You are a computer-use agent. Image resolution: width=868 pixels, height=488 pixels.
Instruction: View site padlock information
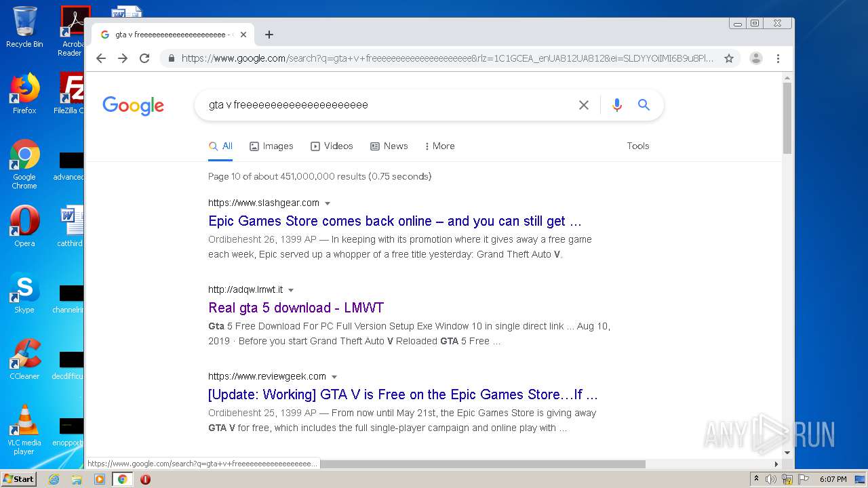click(172, 58)
